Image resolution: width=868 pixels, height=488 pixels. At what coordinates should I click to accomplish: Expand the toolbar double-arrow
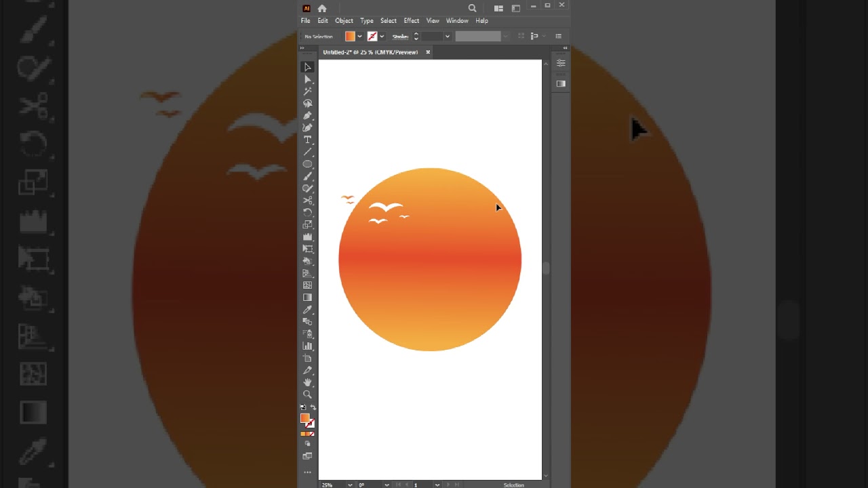[302, 47]
